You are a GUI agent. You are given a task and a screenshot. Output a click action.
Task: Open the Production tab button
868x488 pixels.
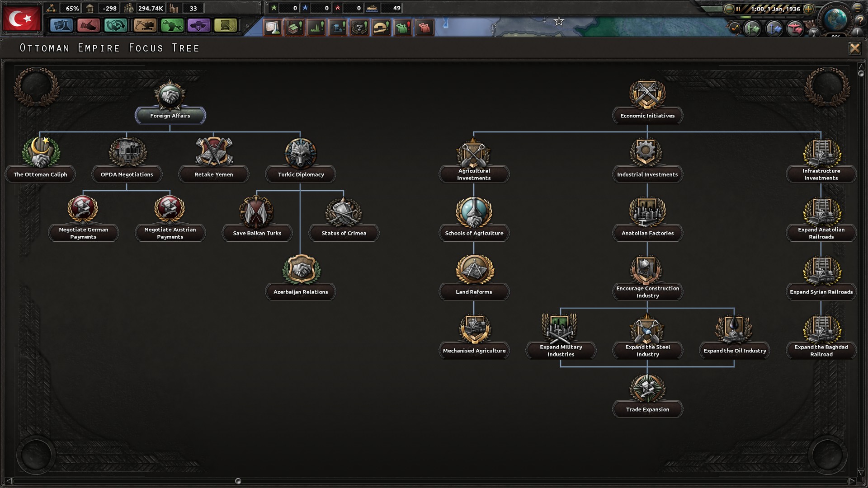click(x=172, y=26)
